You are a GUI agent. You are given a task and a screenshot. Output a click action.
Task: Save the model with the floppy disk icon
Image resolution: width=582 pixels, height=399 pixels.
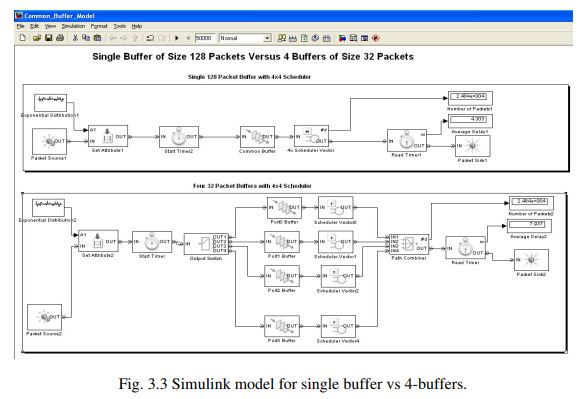click(48, 38)
